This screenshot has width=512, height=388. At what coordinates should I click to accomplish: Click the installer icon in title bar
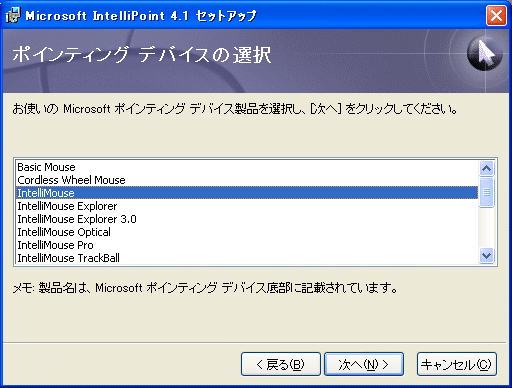(13, 15)
